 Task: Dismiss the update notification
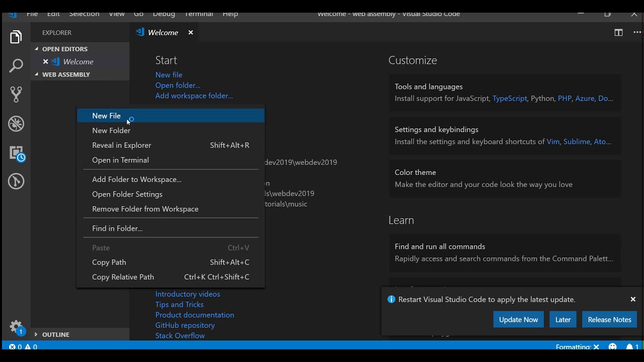633,299
